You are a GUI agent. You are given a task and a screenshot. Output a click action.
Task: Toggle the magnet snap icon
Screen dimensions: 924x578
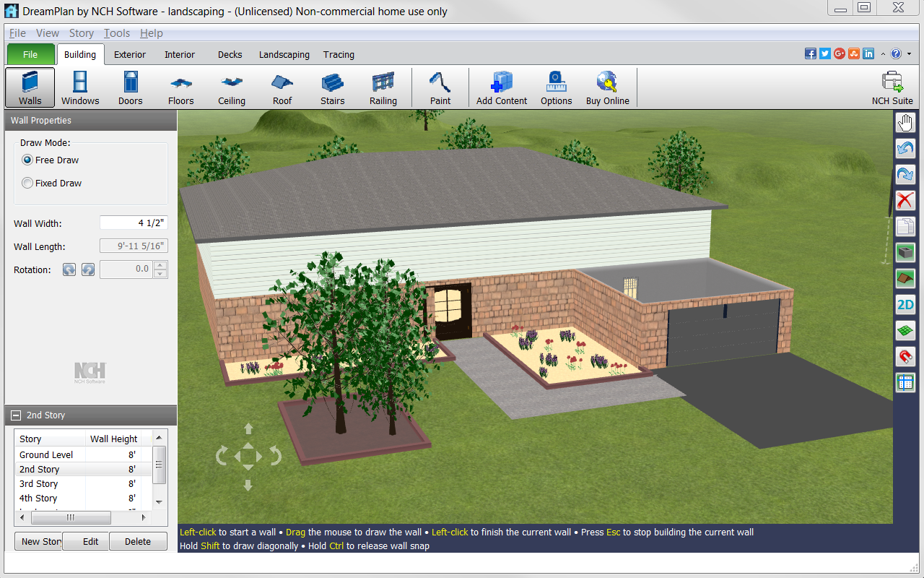click(x=905, y=356)
